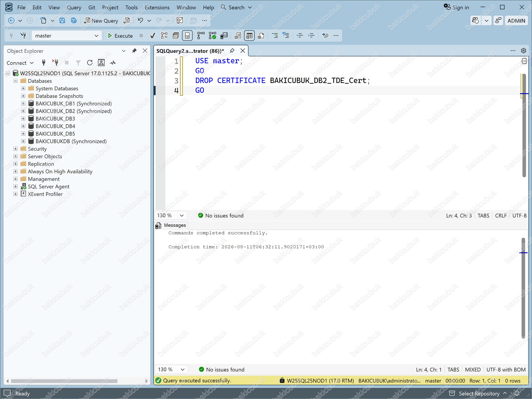
Task: Click the Display Estimated Execution Plan icon
Action: pyautogui.click(x=164, y=36)
